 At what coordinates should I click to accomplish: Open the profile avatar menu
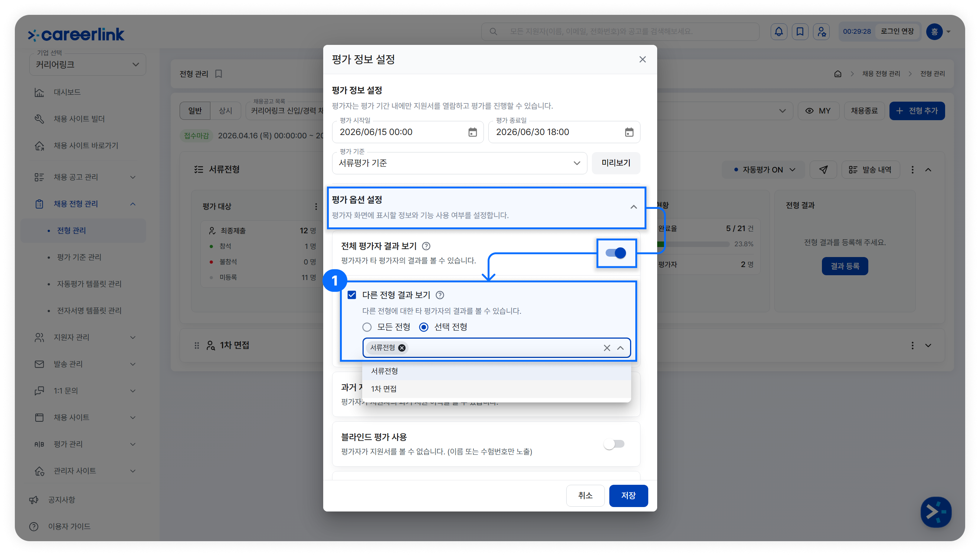click(938, 31)
